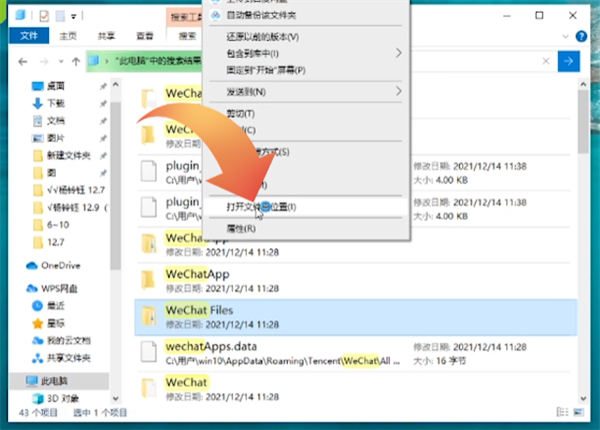Select 此电脑 in navigation pane
The image size is (600, 430).
point(59,381)
